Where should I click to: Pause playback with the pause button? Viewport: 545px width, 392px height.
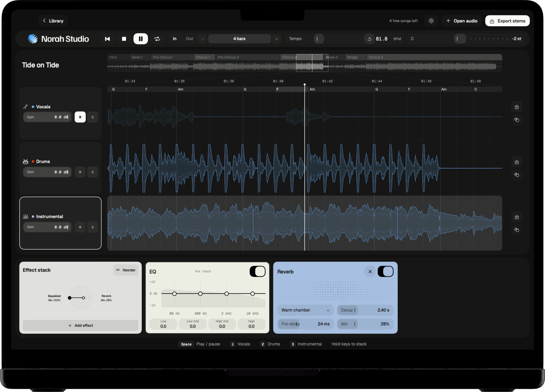141,39
